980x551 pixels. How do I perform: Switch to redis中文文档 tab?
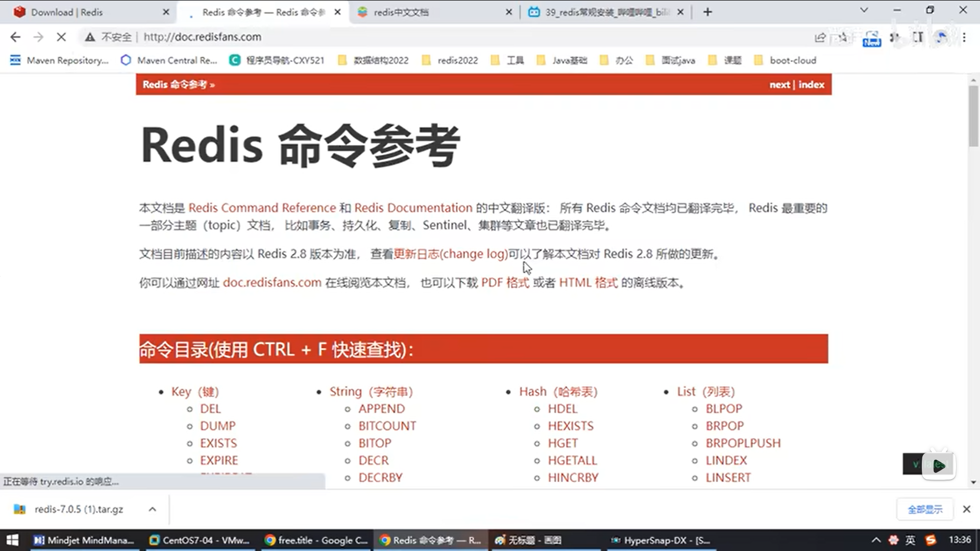point(401,12)
